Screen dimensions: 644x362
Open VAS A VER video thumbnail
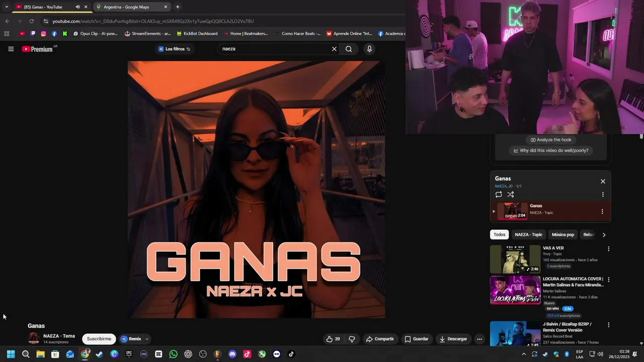coord(515,259)
